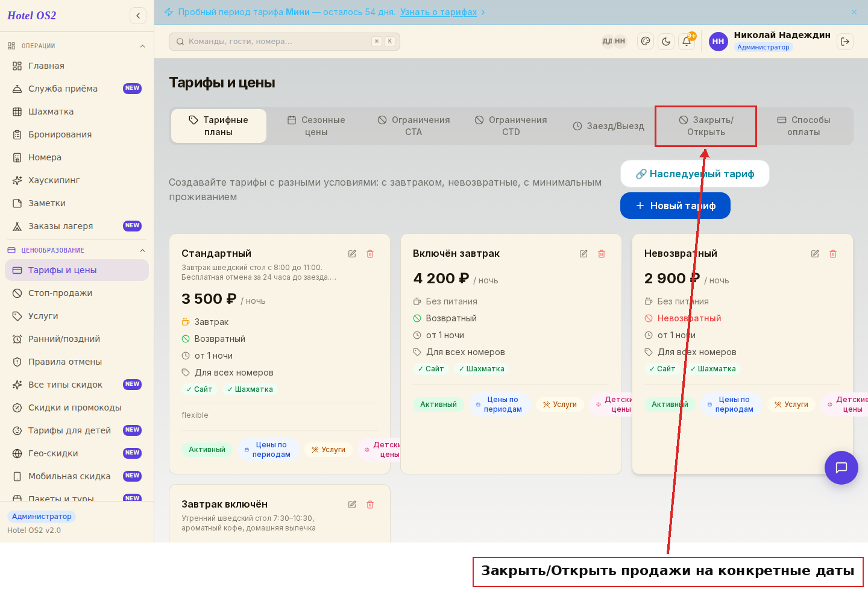
Task: Click Активный status on Стандартный card
Action: (x=207, y=450)
